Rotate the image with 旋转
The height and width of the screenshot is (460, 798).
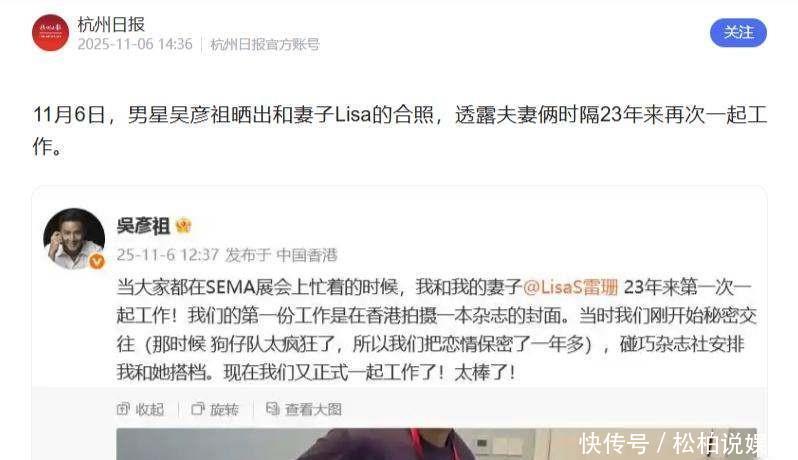(215, 409)
